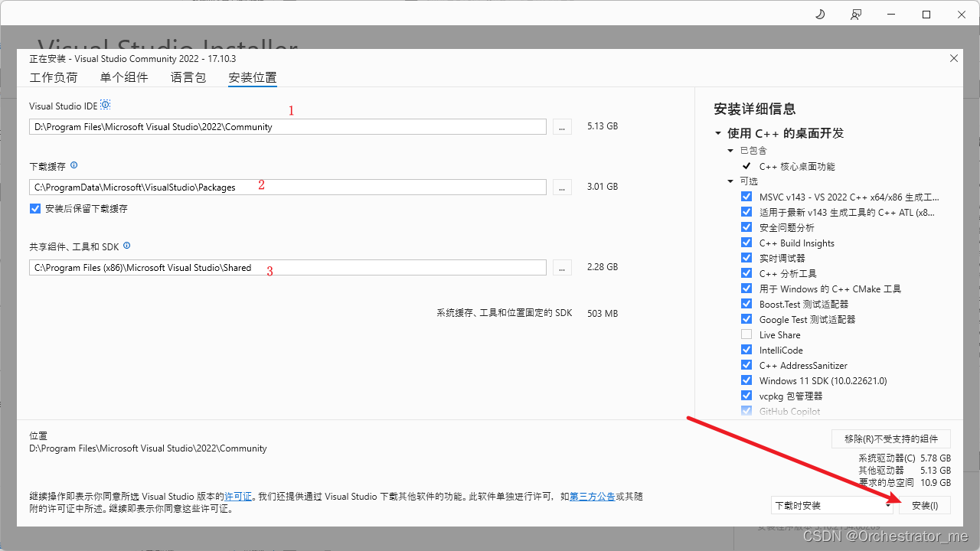The image size is (980, 551).
Task: Click the 安装(I) button
Action: pyautogui.click(x=925, y=505)
